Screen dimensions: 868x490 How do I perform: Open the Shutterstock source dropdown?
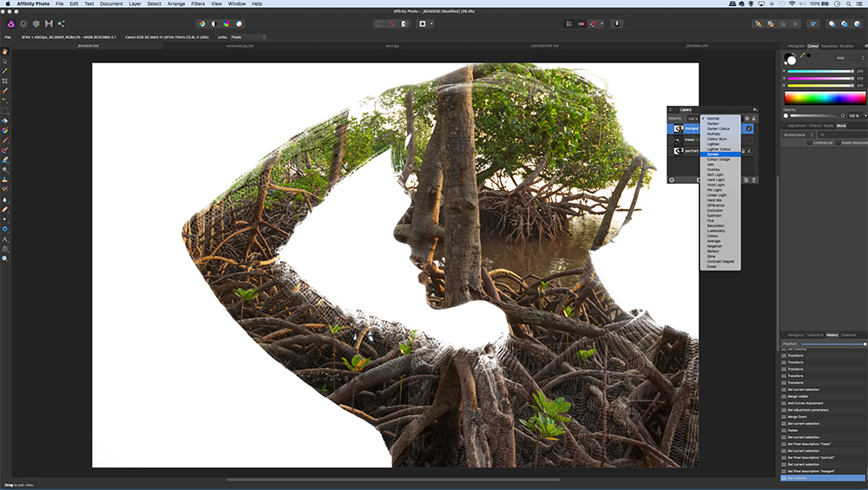(799, 134)
